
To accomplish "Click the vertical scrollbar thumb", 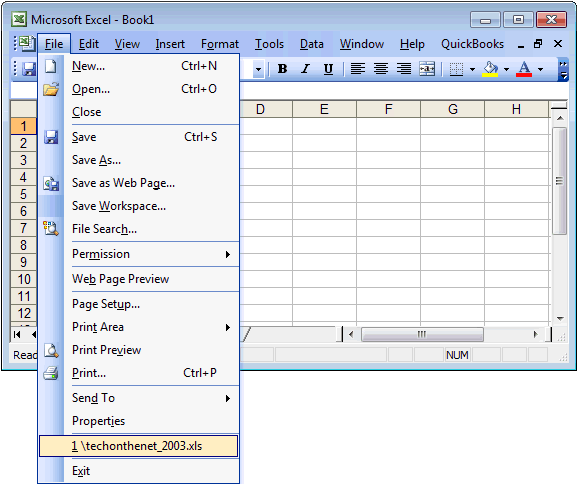I will (559, 181).
